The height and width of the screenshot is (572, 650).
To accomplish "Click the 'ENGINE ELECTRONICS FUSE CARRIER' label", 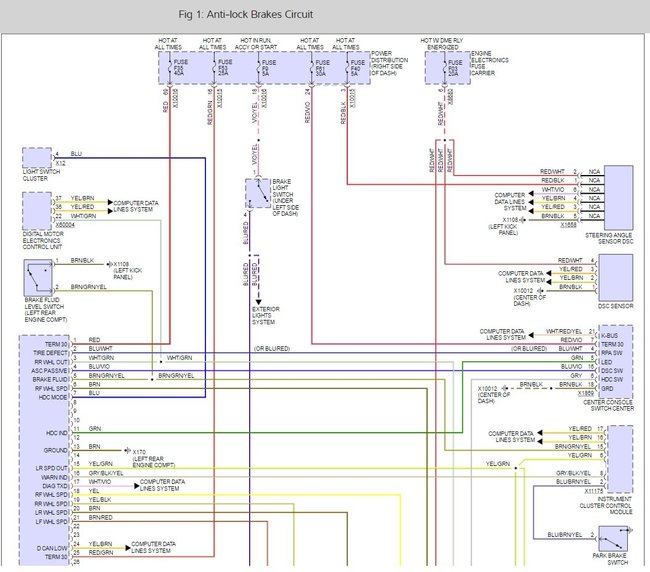I will 490,63.
